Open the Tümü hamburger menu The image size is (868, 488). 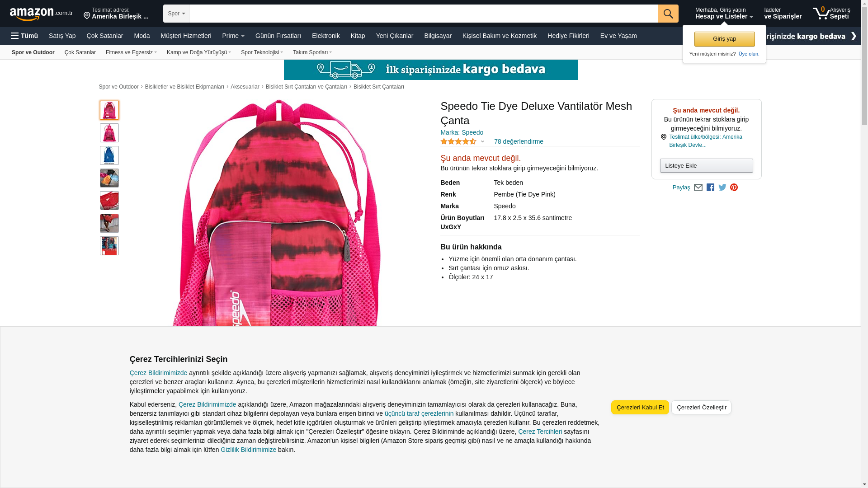pos(24,36)
